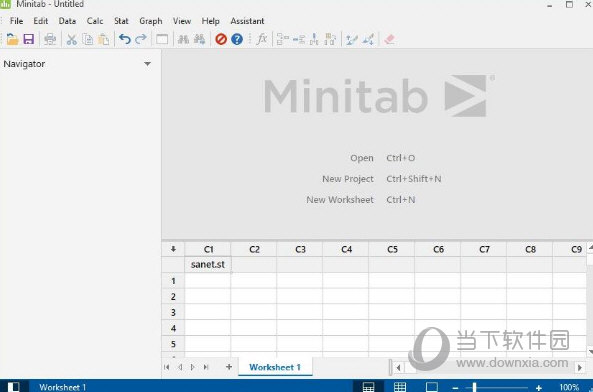Decrease zoom with minus button

pos(455,388)
